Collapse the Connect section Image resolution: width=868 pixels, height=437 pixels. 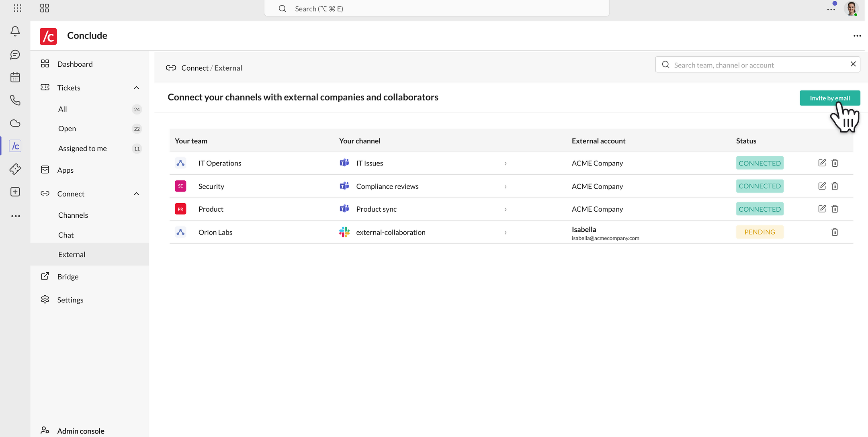(137, 194)
